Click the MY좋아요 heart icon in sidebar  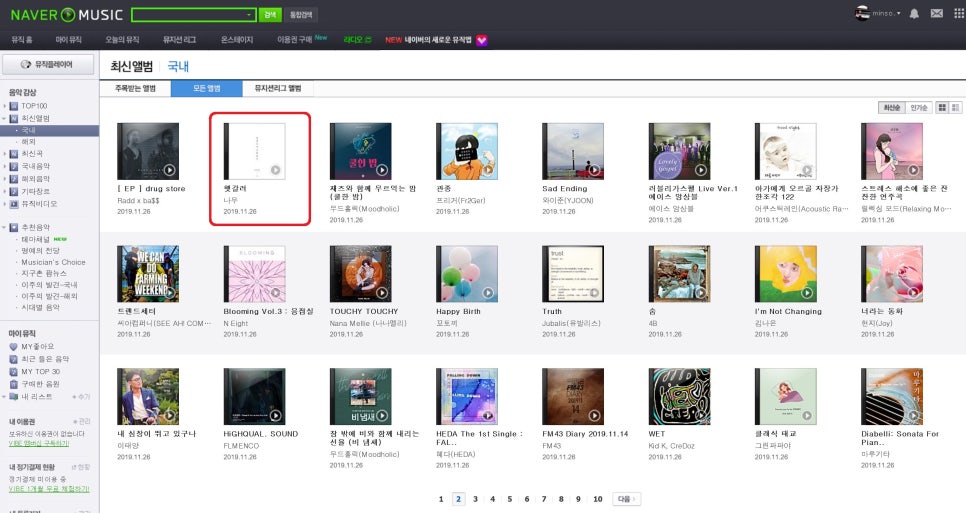point(14,347)
